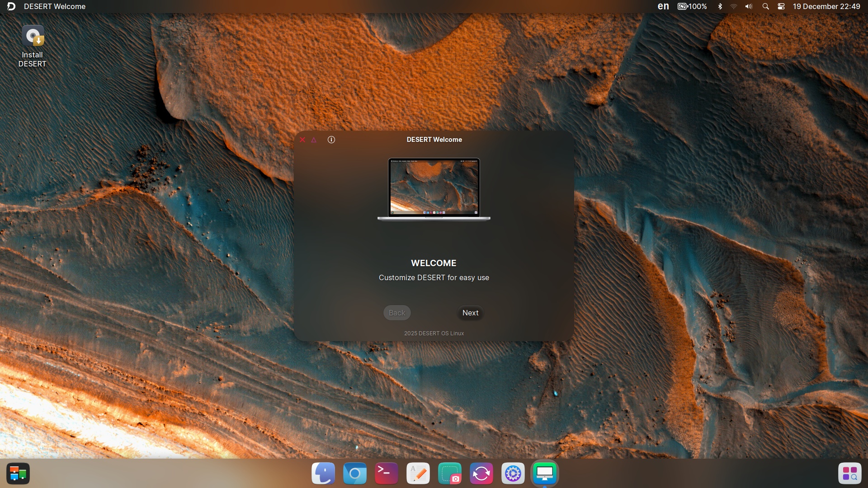The width and height of the screenshot is (868, 488).
Task: Click the DESERT Welcome dock icon
Action: 545,474
